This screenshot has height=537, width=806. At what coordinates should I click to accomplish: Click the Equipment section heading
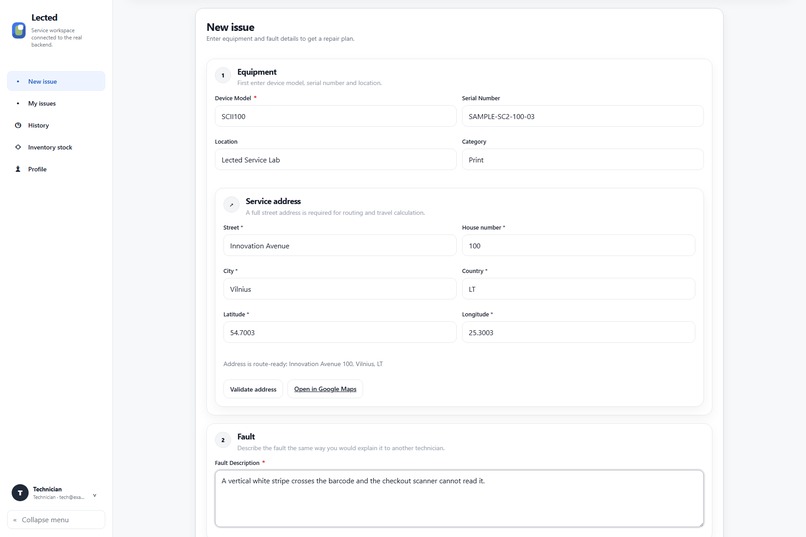[x=257, y=72]
